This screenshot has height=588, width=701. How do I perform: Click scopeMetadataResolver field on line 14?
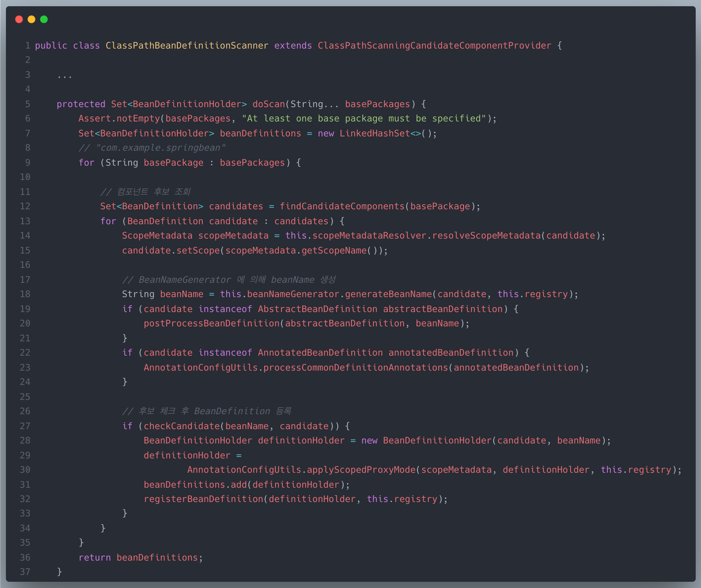[369, 236]
